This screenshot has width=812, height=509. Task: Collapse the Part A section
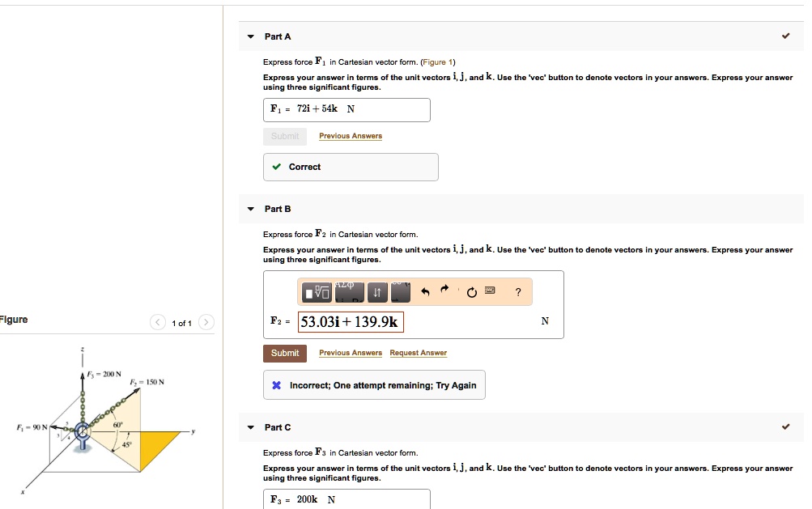(250, 36)
